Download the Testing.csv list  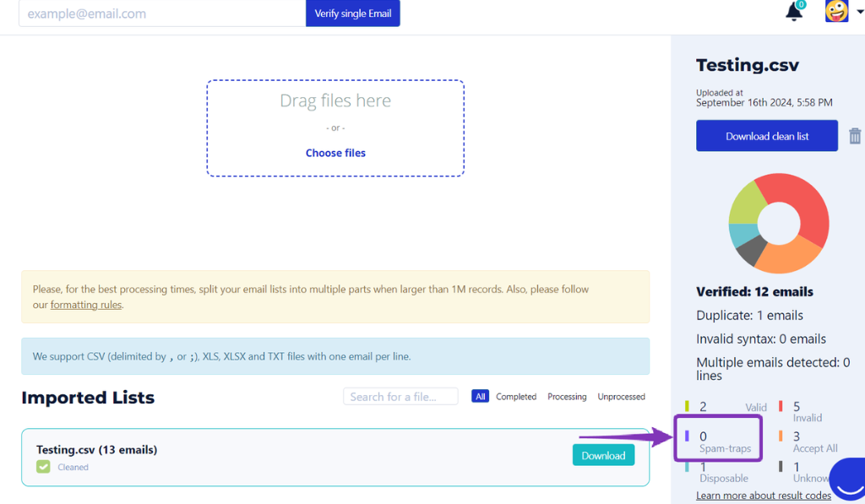click(603, 456)
